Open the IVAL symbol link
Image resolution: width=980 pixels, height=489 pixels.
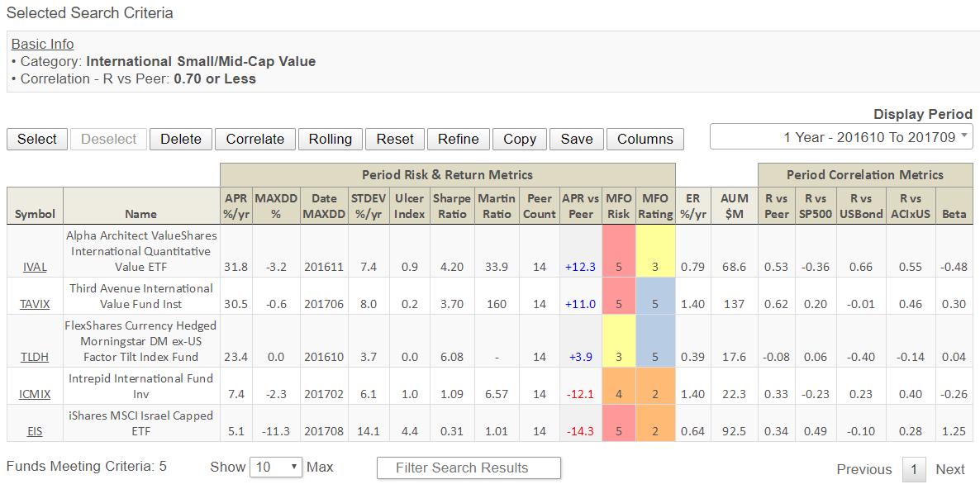(x=35, y=267)
